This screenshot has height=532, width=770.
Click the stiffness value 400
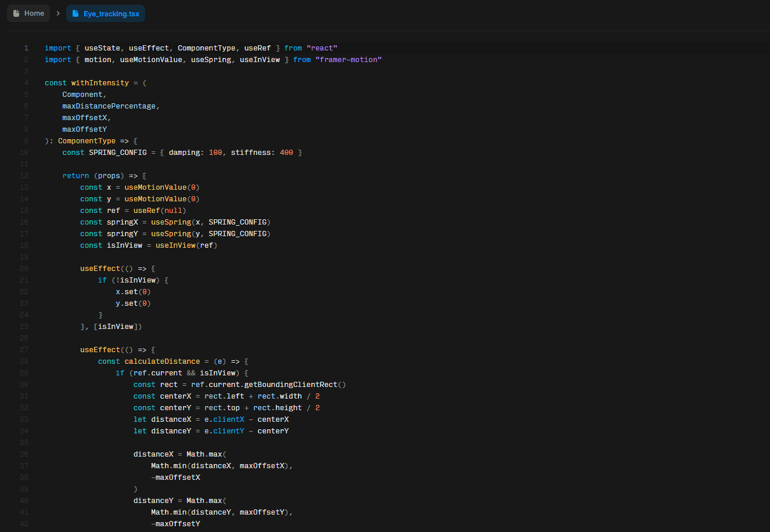(286, 153)
